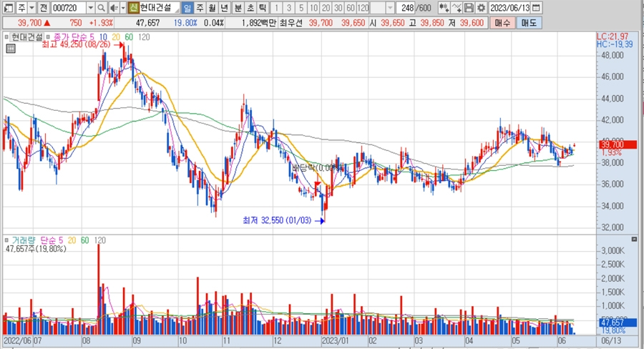Open the 주 market type dropdown
Viewport: 644px width, 349px height.
tap(31, 8)
